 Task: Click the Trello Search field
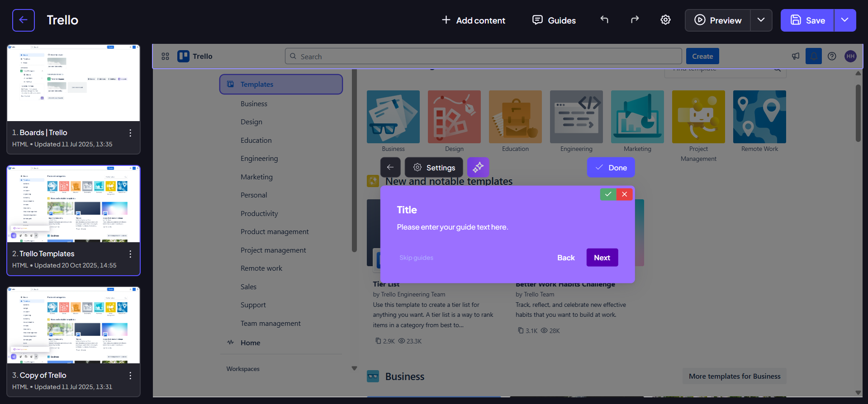483,56
